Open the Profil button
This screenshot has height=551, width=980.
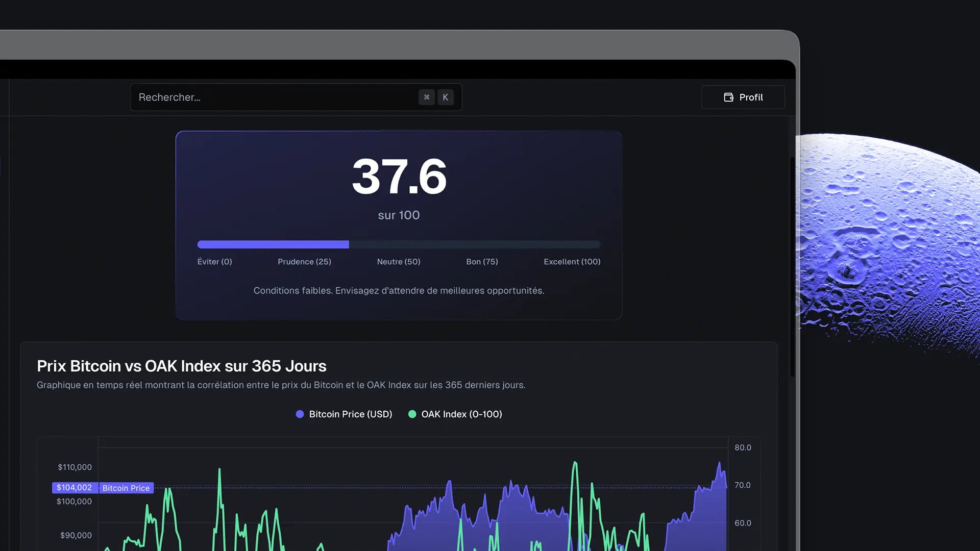[743, 97]
